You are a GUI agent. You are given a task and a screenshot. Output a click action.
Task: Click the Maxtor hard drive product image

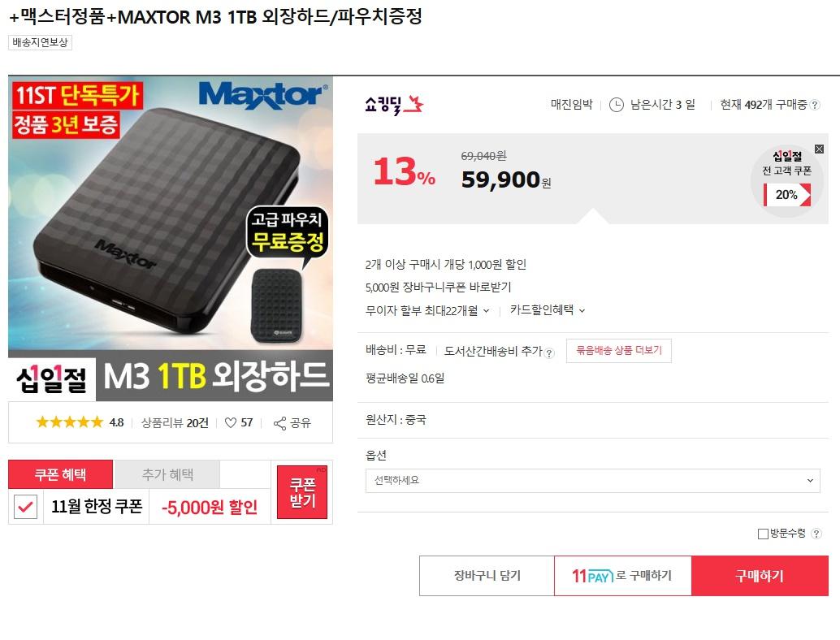pyautogui.click(x=171, y=238)
